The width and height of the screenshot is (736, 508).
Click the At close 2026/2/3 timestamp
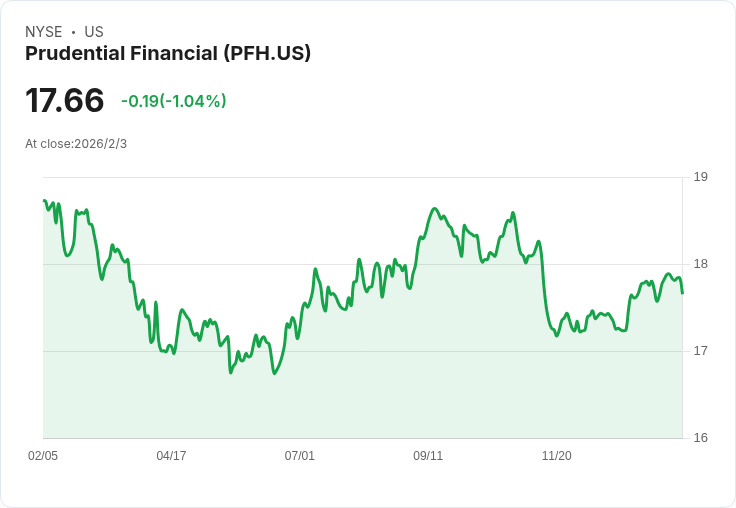click(76, 144)
